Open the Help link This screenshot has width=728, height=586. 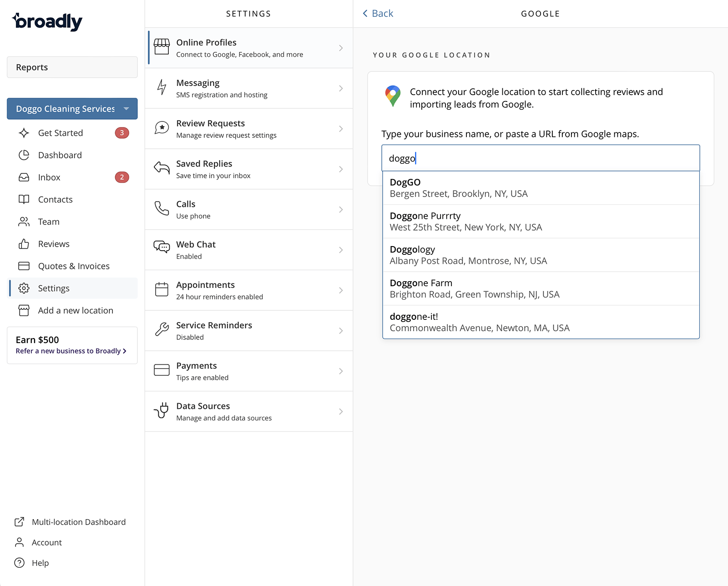pyautogui.click(x=32, y=563)
